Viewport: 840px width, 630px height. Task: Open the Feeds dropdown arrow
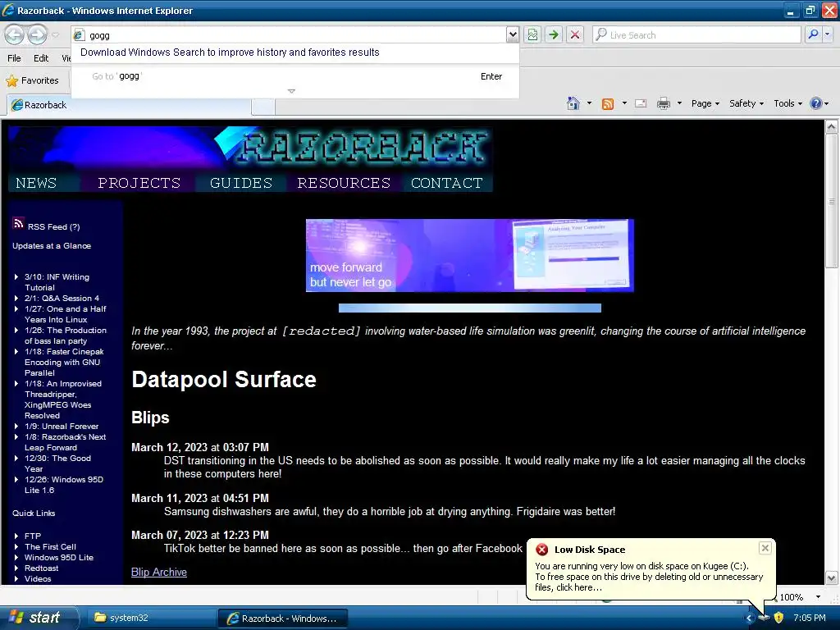624,103
